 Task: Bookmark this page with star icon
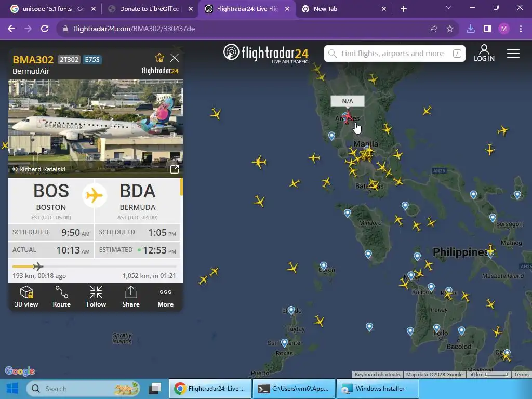pos(449,29)
